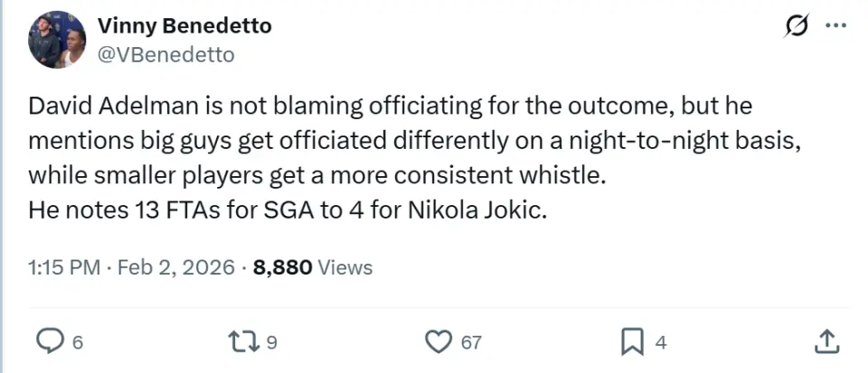
Task: Open the @VBenedetto handle link
Action: pyautogui.click(x=165, y=55)
